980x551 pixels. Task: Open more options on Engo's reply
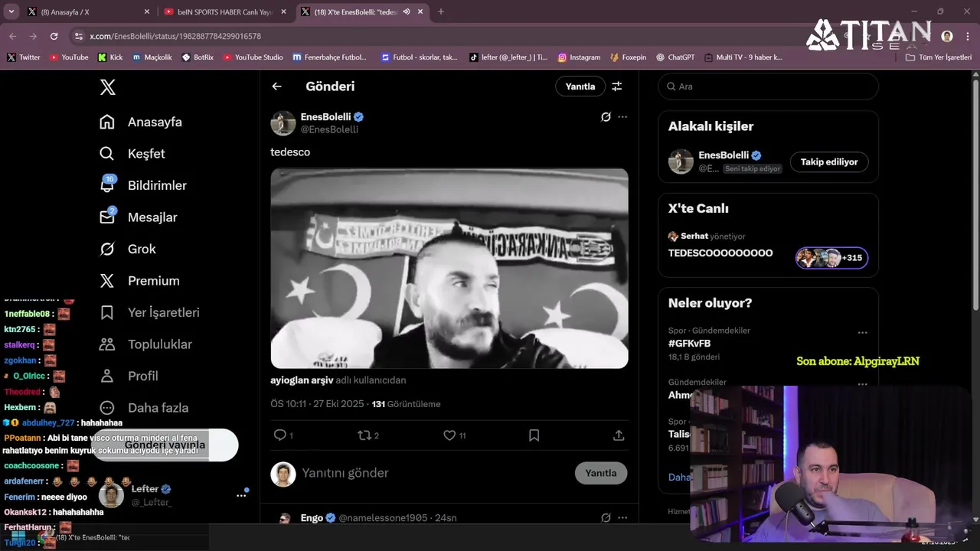pos(622,518)
